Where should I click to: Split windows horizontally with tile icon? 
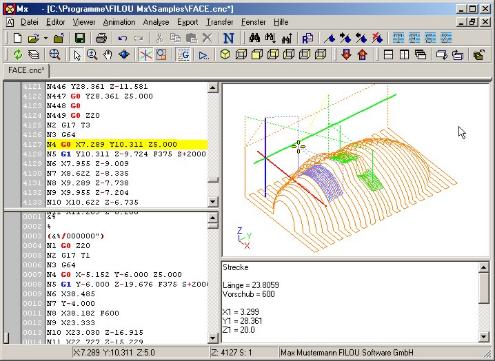pos(388,54)
